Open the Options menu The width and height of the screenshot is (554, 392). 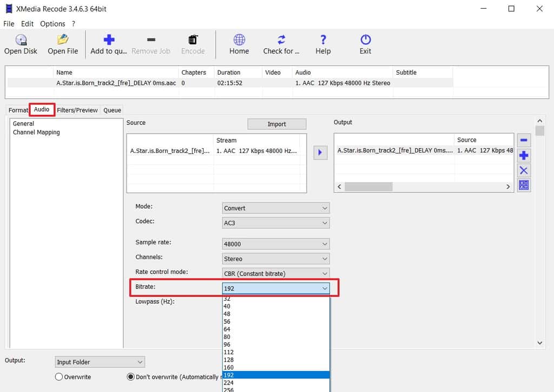pos(52,23)
